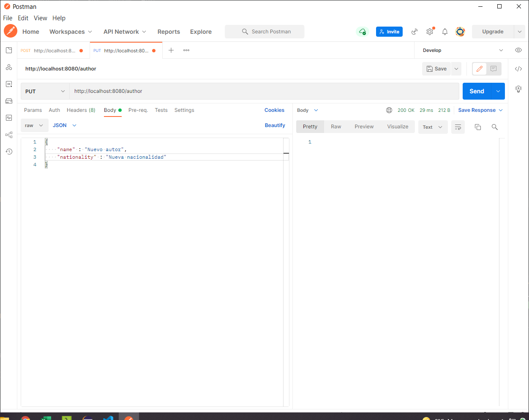Open the History sidebar icon
Screen dimensions: 529x420
tap(9, 152)
